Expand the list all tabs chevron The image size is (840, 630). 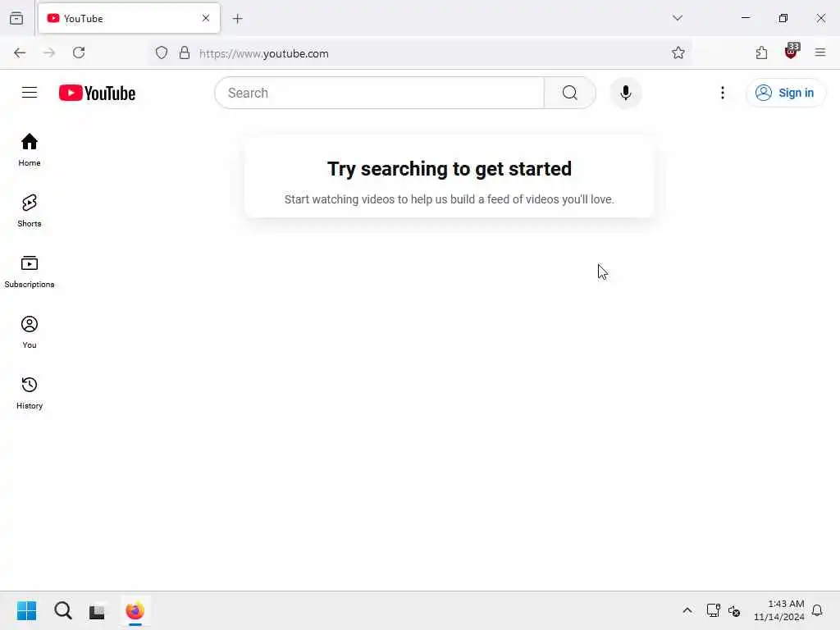[677, 18]
